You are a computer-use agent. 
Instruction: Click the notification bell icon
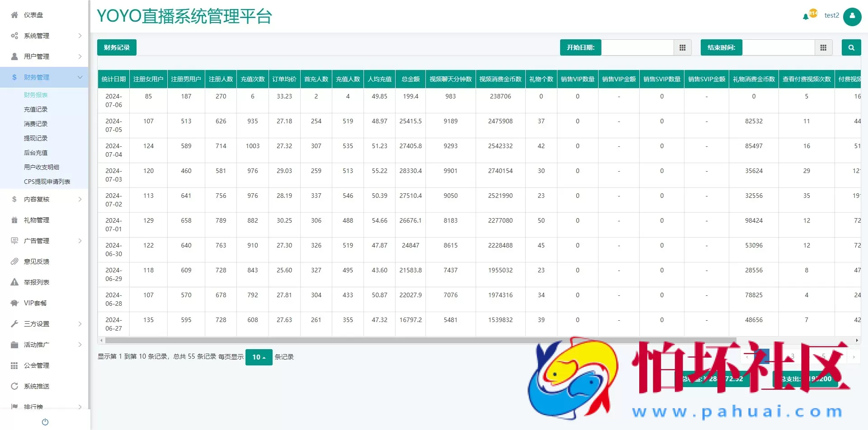pos(806,17)
